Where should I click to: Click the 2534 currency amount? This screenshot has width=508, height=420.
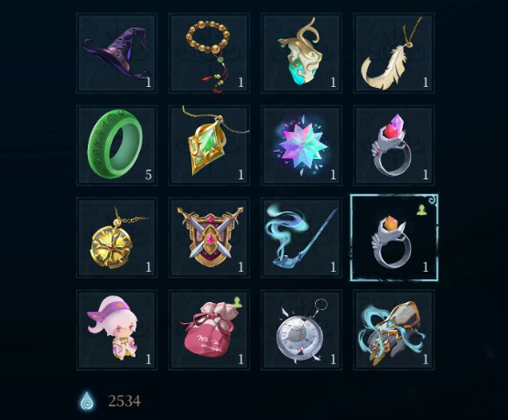[124, 401]
